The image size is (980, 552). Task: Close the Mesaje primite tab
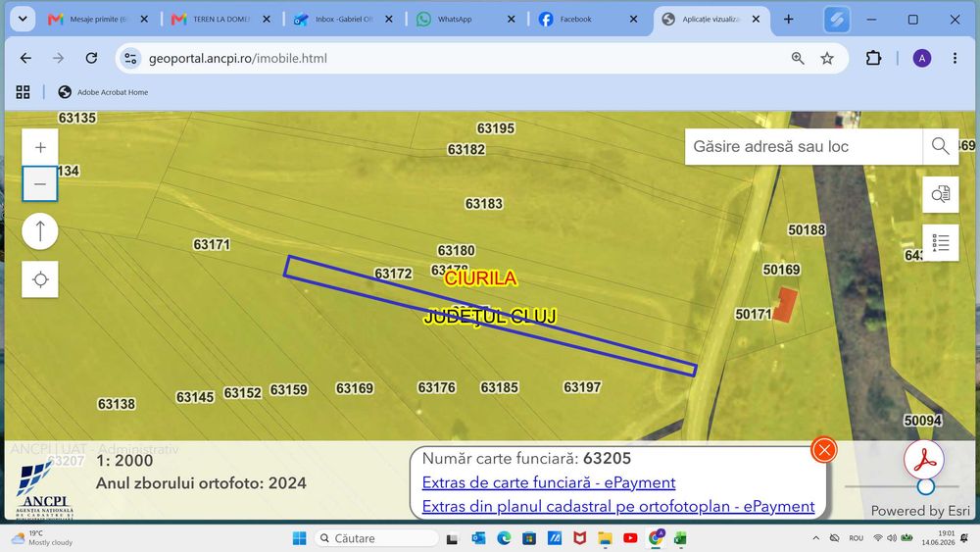point(144,19)
